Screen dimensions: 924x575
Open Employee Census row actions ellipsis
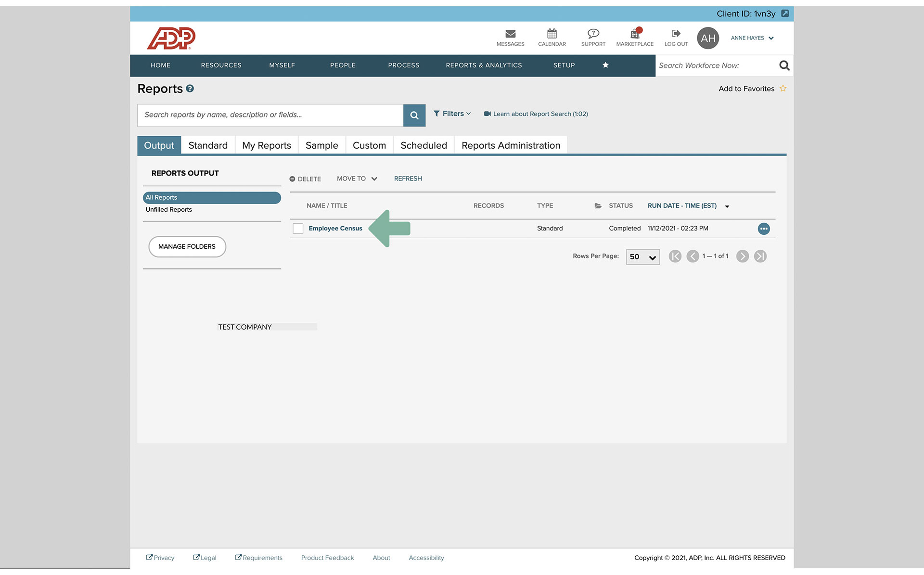pos(764,229)
